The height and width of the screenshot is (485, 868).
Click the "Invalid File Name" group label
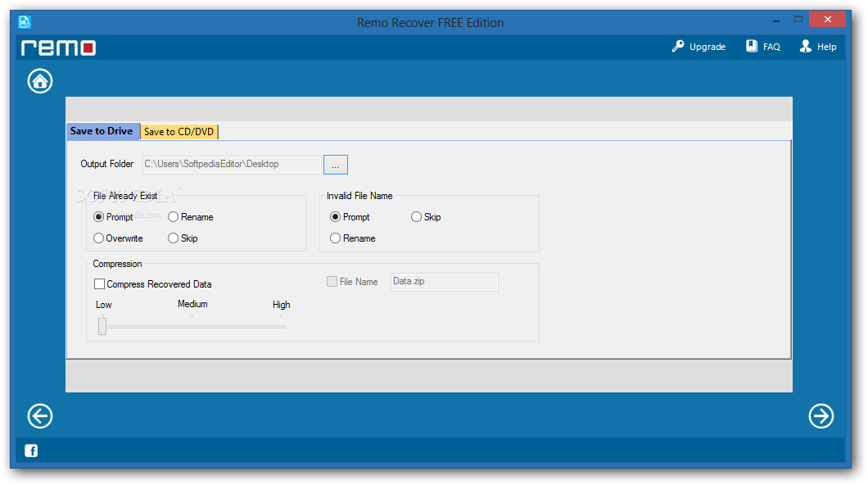click(x=359, y=196)
